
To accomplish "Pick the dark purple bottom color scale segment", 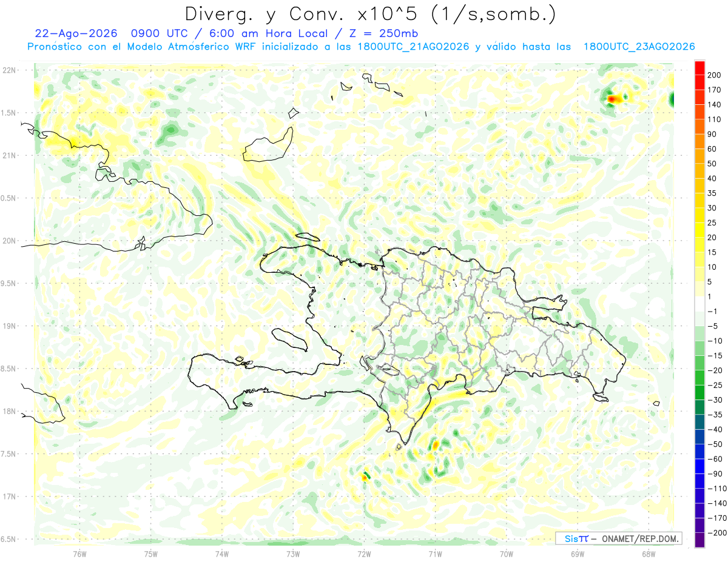I will [x=699, y=540].
